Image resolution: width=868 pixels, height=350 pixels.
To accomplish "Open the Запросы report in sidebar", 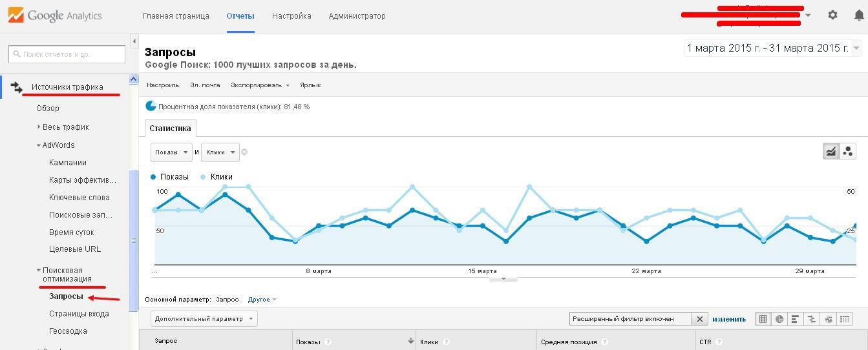I will (x=66, y=296).
